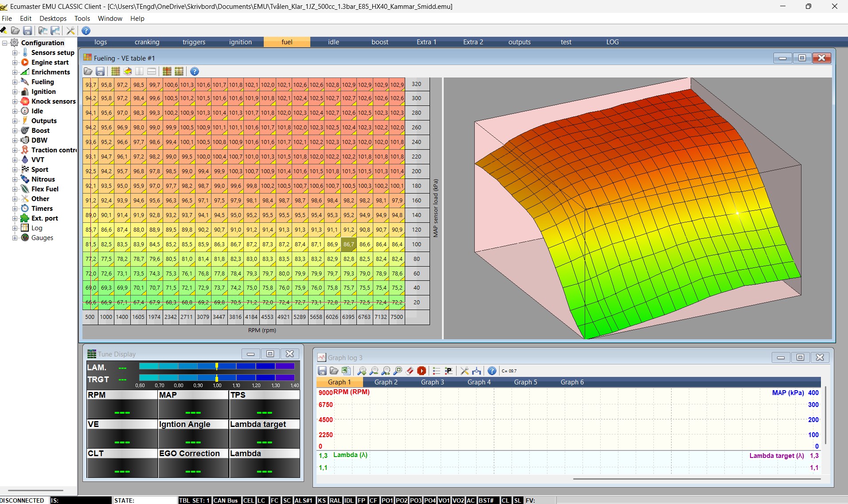Open channel list icon in Graph log
This screenshot has height=504, width=848.
click(437, 371)
